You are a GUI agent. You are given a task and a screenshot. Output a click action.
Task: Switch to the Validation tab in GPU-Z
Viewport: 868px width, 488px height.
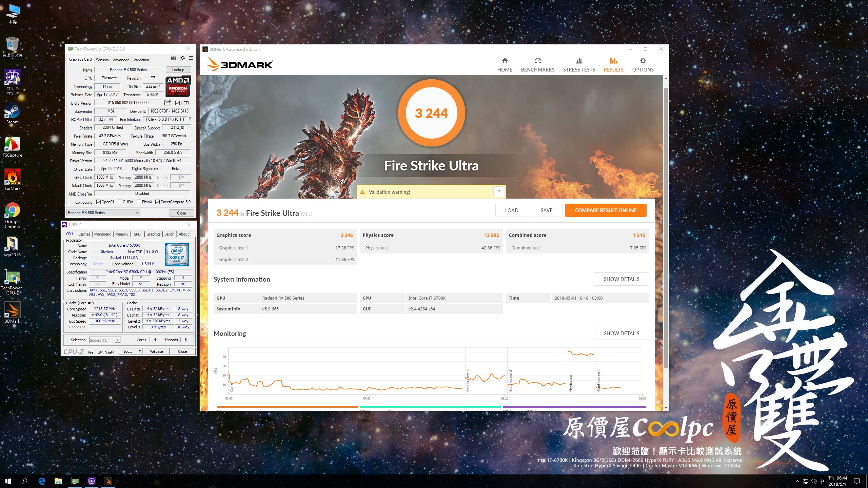141,60
